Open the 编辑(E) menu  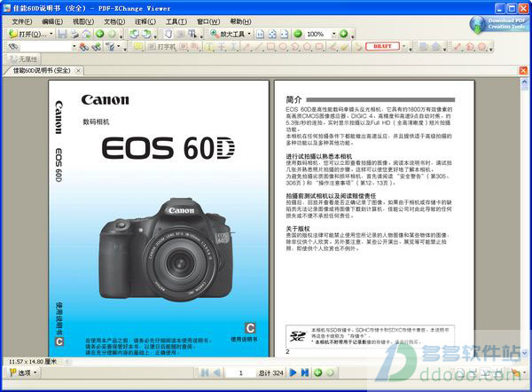[x=52, y=21]
